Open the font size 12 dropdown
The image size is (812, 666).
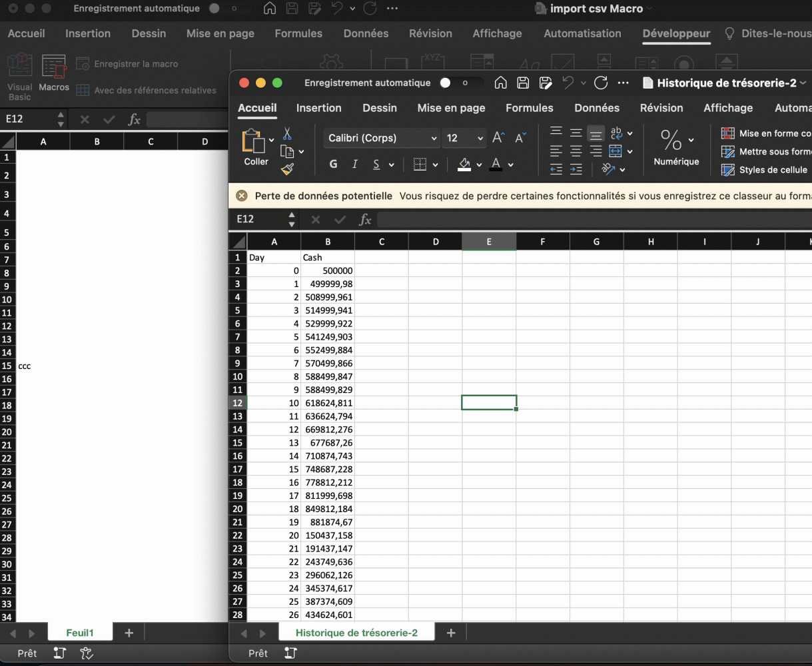click(481, 139)
